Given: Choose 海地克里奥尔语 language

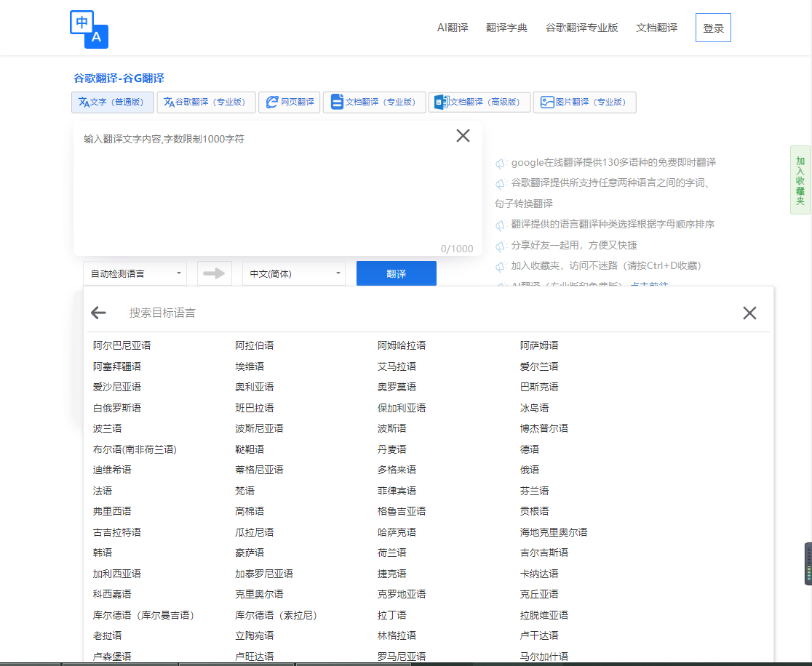Looking at the screenshot, I should (554, 532).
